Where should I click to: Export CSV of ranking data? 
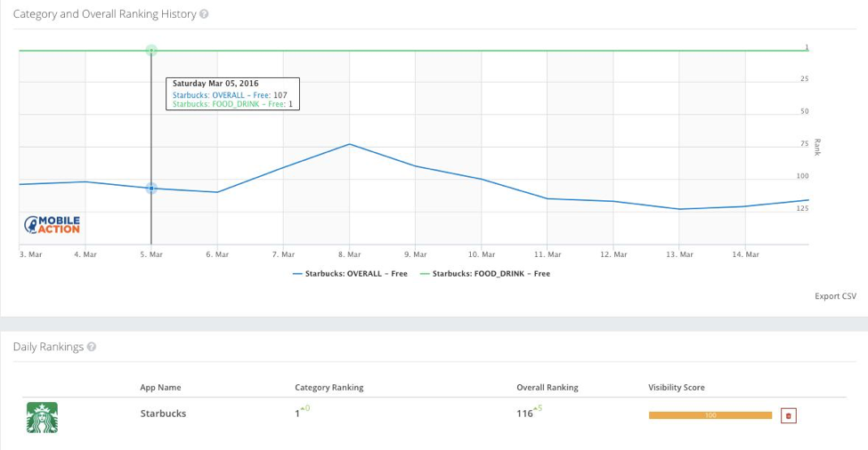835,296
